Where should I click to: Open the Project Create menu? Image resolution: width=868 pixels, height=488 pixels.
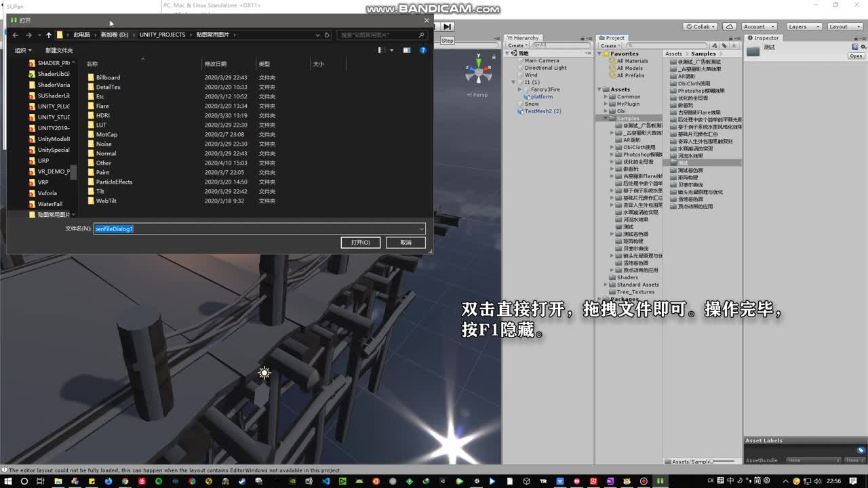click(610, 45)
